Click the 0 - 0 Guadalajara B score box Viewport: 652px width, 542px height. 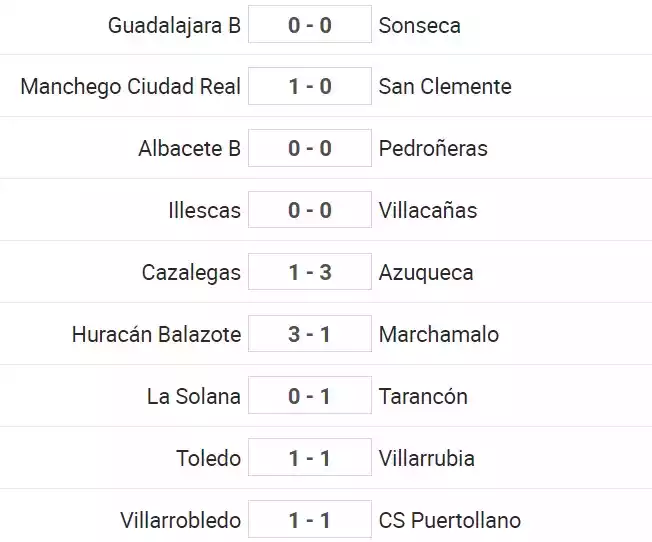[310, 24]
